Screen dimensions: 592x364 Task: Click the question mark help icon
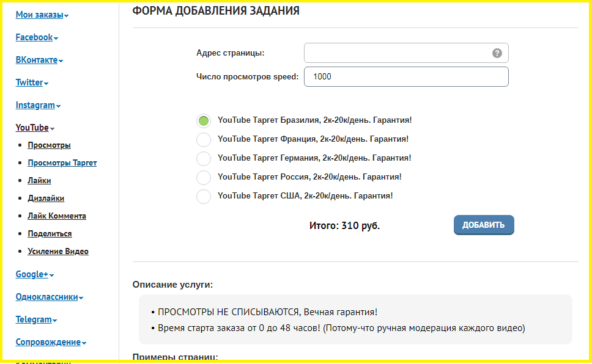pyautogui.click(x=497, y=53)
